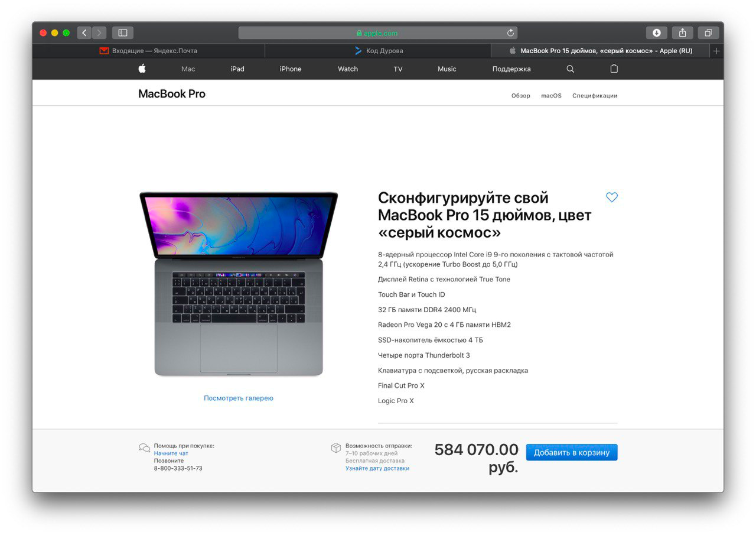Click the MacBook Pro product image
This screenshot has width=756, height=535.
(x=239, y=284)
